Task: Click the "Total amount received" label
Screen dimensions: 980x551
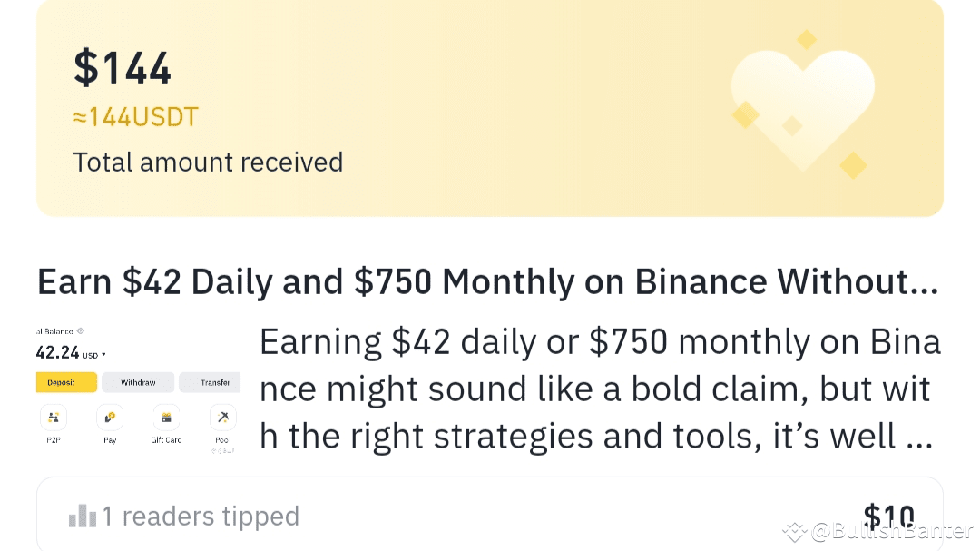Action: pyautogui.click(x=208, y=162)
